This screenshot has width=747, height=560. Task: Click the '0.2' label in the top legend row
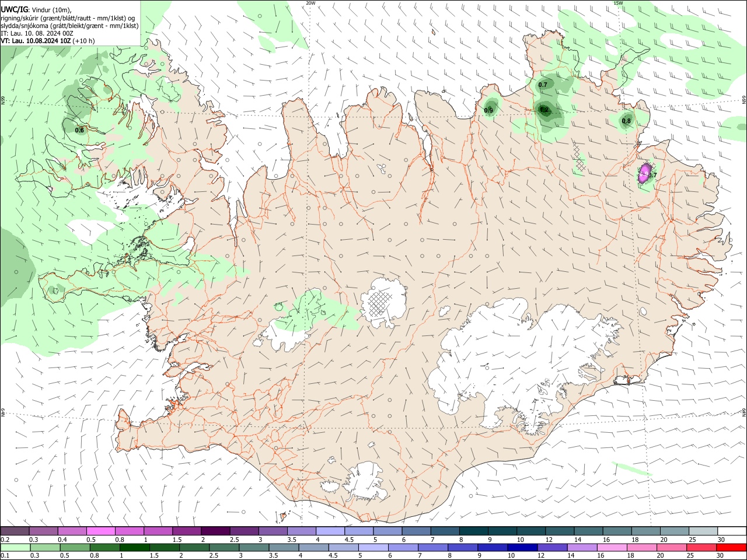5,540
